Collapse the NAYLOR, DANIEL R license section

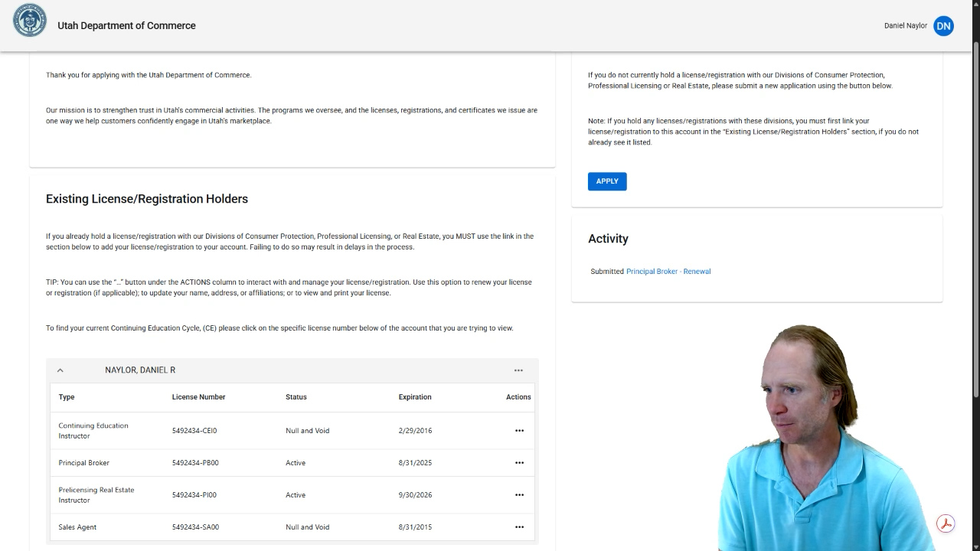(60, 370)
